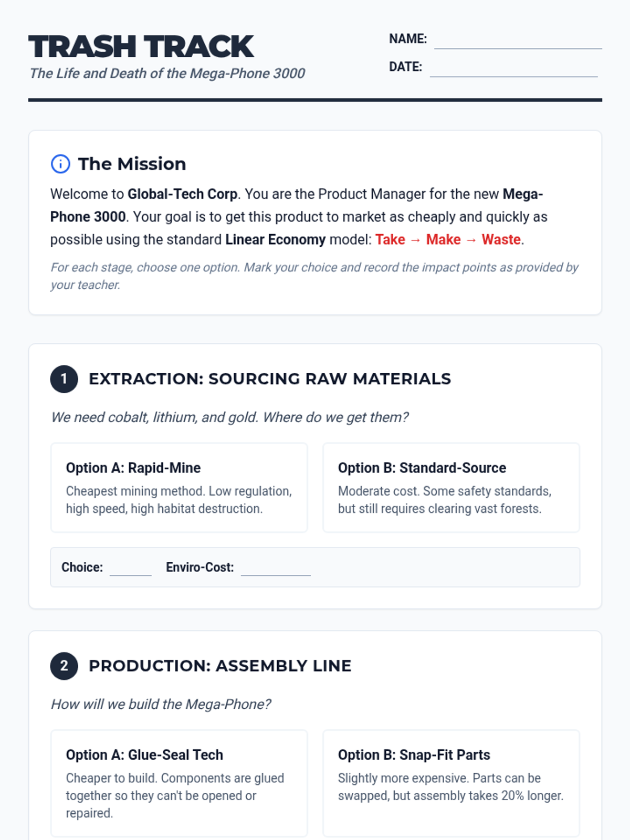Click The Mission heading
The width and height of the screenshot is (630, 840).
tap(132, 164)
